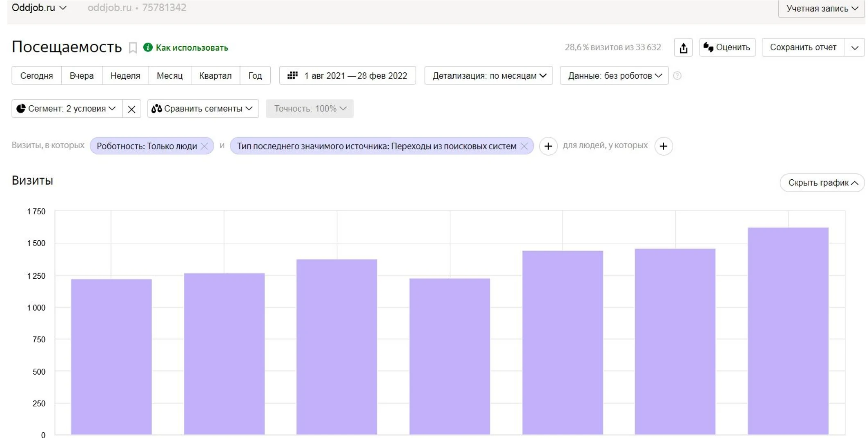Image resolution: width=868 pixels, height=438 pixels.
Task: Clear the segment with the X button
Action: click(131, 109)
